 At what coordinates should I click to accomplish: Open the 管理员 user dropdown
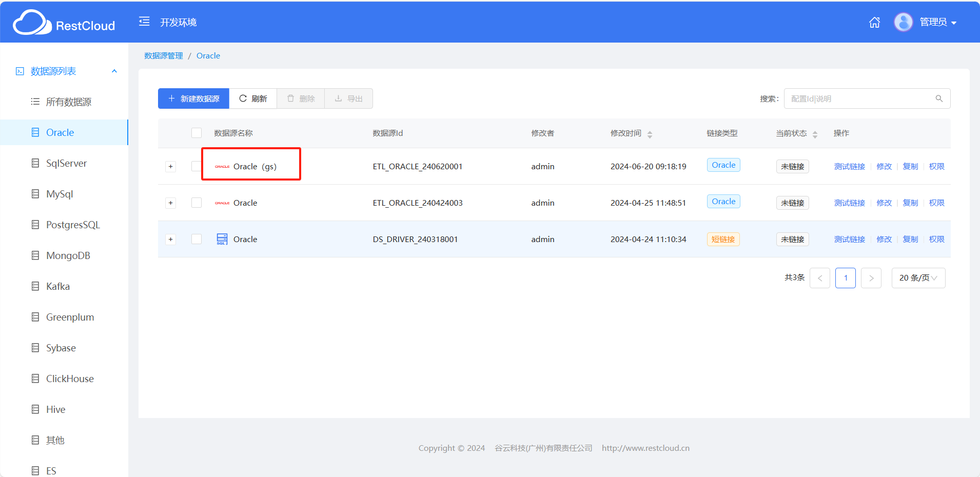pyautogui.click(x=938, y=22)
